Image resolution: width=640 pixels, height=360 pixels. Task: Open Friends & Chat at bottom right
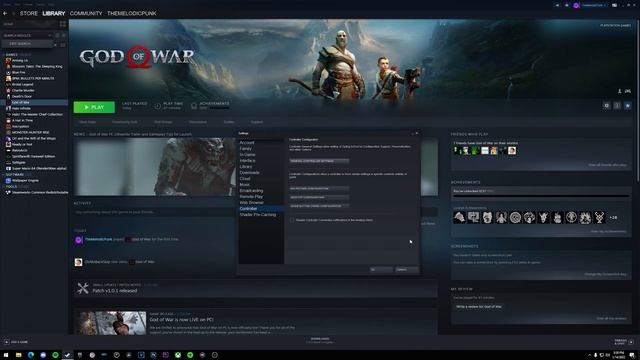coord(624,342)
